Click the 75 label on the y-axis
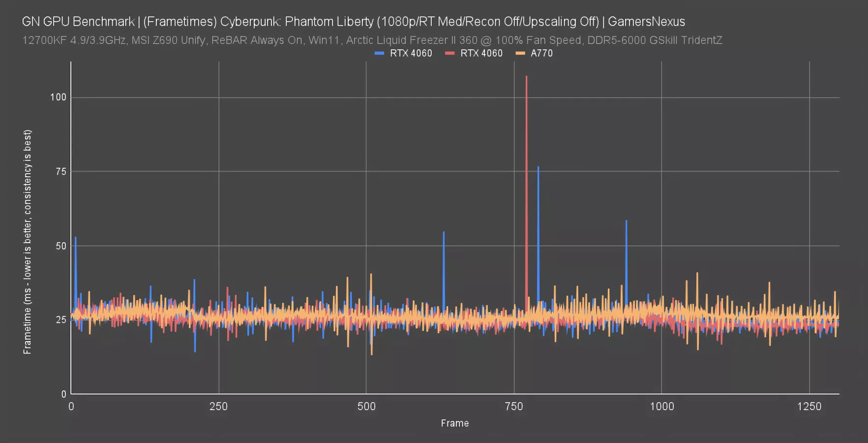This screenshot has height=443, width=868. [x=60, y=171]
